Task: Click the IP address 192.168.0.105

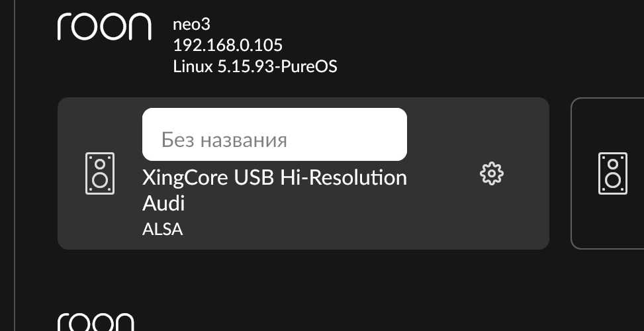Action: point(228,46)
